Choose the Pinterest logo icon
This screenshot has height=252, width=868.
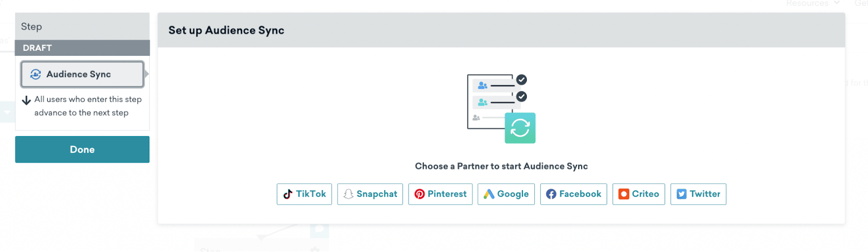(x=419, y=194)
